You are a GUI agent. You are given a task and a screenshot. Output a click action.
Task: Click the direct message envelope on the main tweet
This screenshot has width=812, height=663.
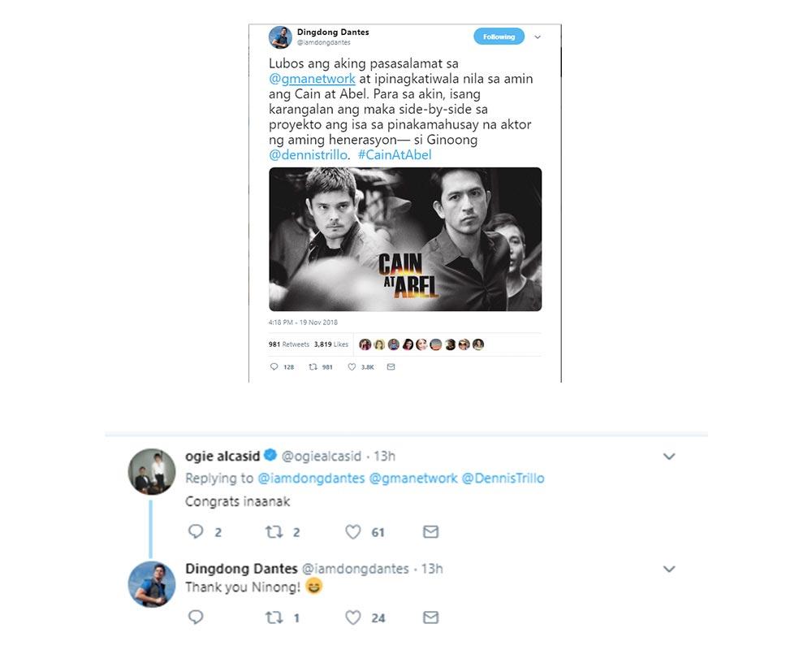coord(391,367)
